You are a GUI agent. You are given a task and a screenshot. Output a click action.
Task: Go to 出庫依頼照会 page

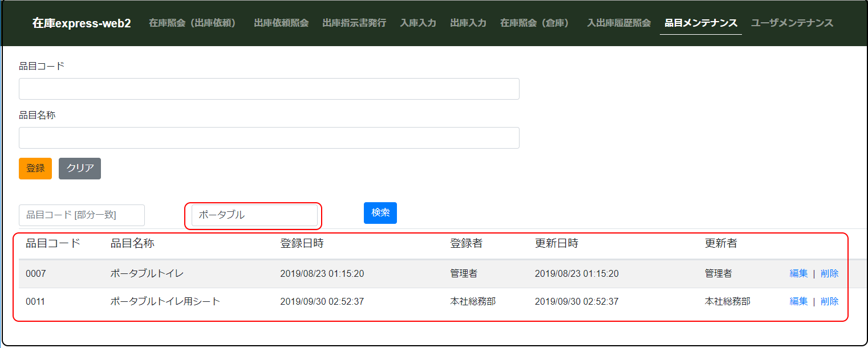281,23
